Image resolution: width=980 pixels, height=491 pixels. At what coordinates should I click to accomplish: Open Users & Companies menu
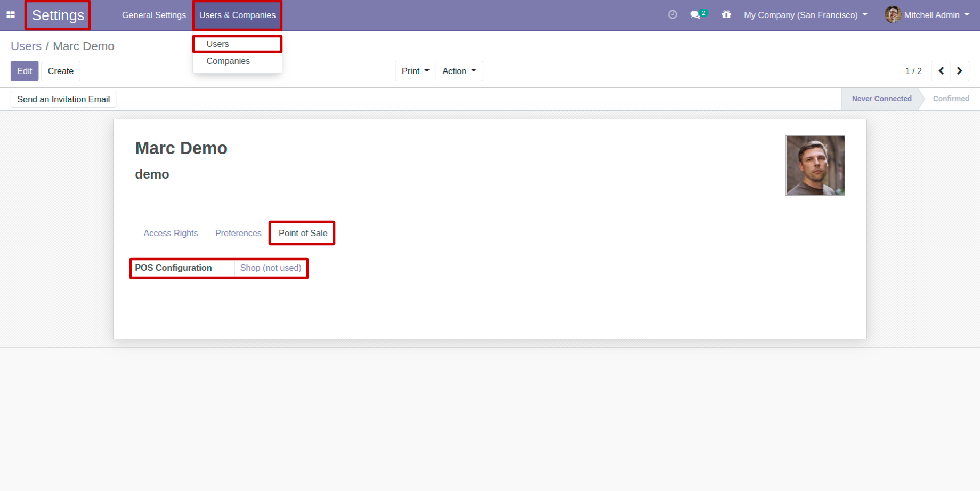[238, 15]
